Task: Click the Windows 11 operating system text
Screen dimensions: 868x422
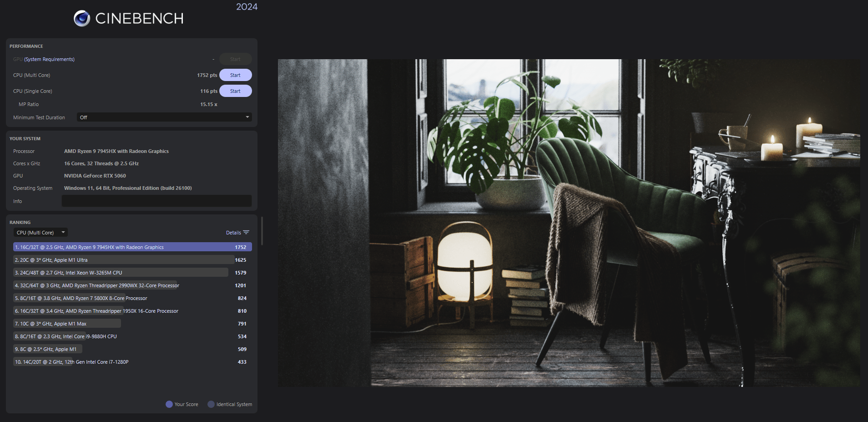Action: pyautogui.click(x=128, y=188)
